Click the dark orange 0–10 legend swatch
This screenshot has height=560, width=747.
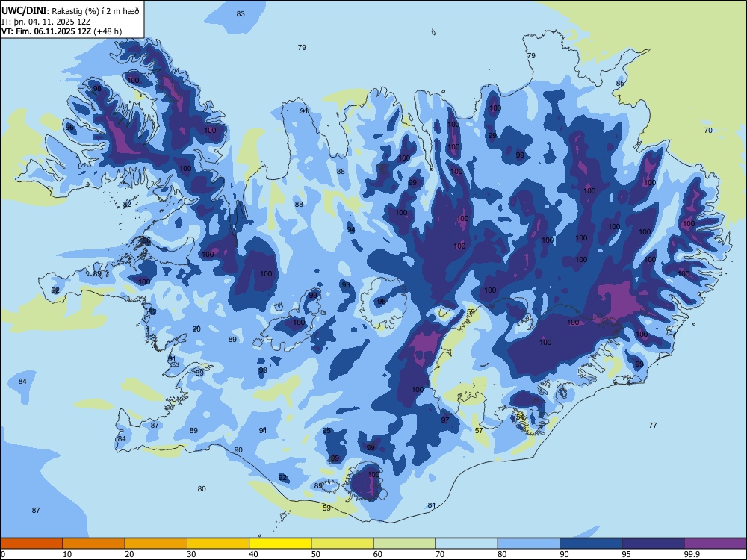point(31,544)
